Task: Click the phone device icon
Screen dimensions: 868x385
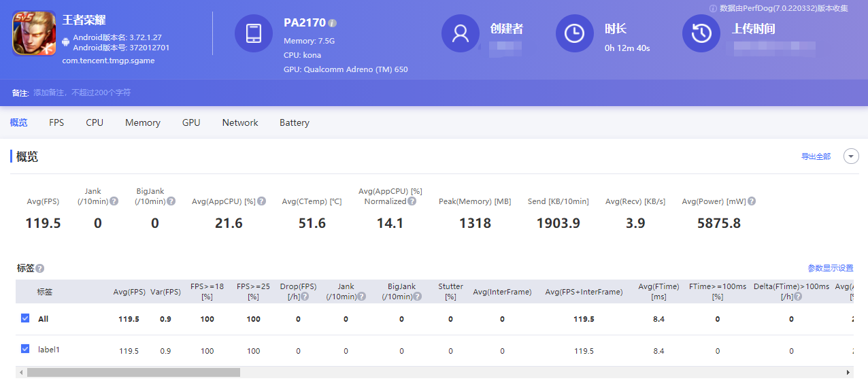Action: point(254,33)
